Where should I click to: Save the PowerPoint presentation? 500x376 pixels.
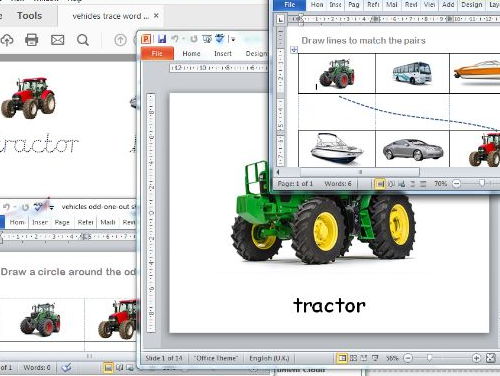(x=162, y=39)
